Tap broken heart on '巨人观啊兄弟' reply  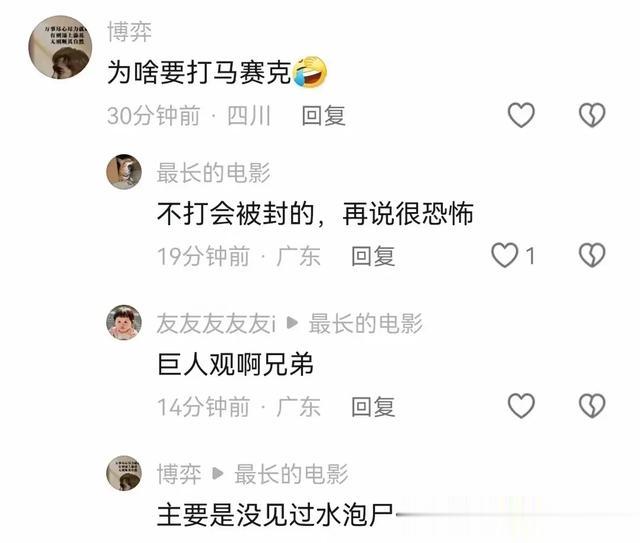click(592, 406)
